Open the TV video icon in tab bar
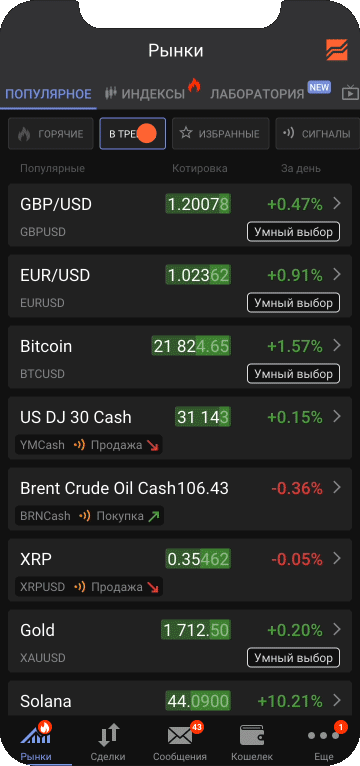Viewport: 360px width, 766px height. tap(350, 93)
